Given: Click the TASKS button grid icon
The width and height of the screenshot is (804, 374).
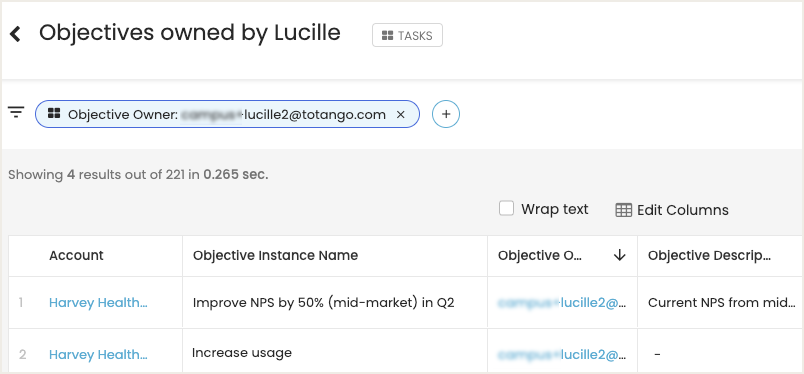Looking at the screenshot, I should [388, 36].
